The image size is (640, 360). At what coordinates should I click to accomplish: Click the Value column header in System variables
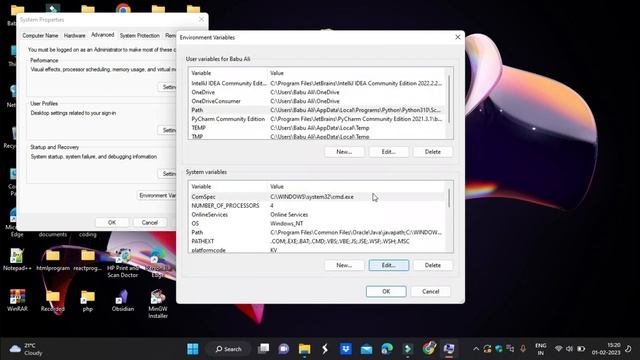[357, 187]
